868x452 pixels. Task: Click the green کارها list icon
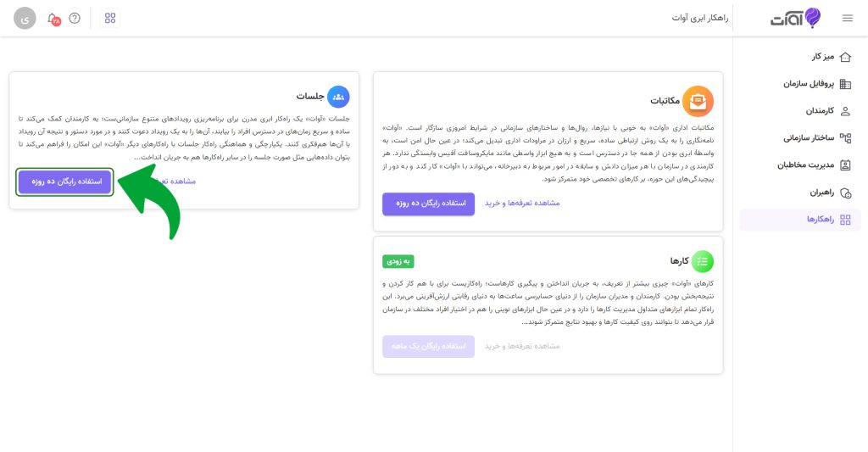(703, 261)
